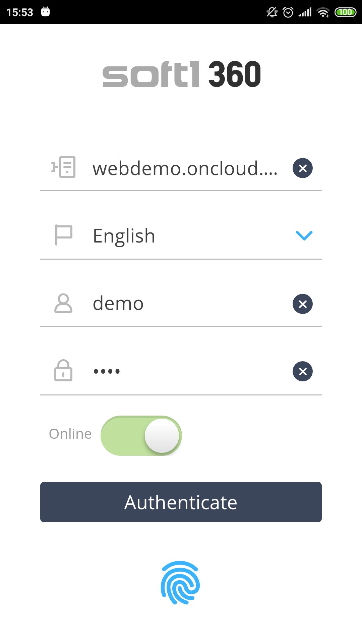
Task: Tap the flag language icon
Action: [x=64, y=235]
